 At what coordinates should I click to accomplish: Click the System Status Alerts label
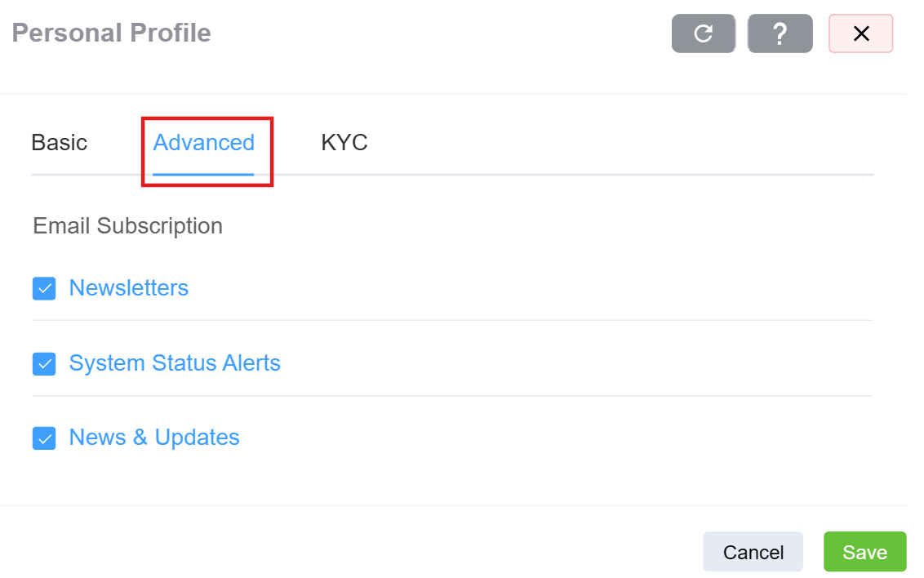[175, 363]
